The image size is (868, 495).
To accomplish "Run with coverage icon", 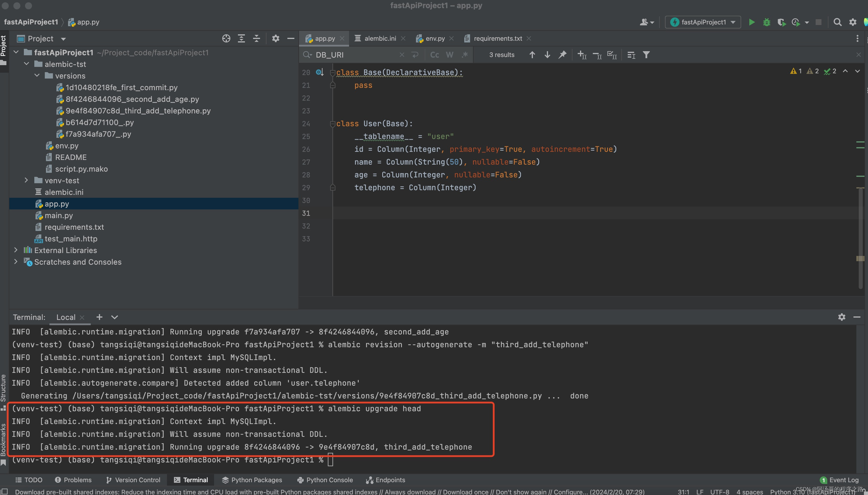I will (781, 22).
